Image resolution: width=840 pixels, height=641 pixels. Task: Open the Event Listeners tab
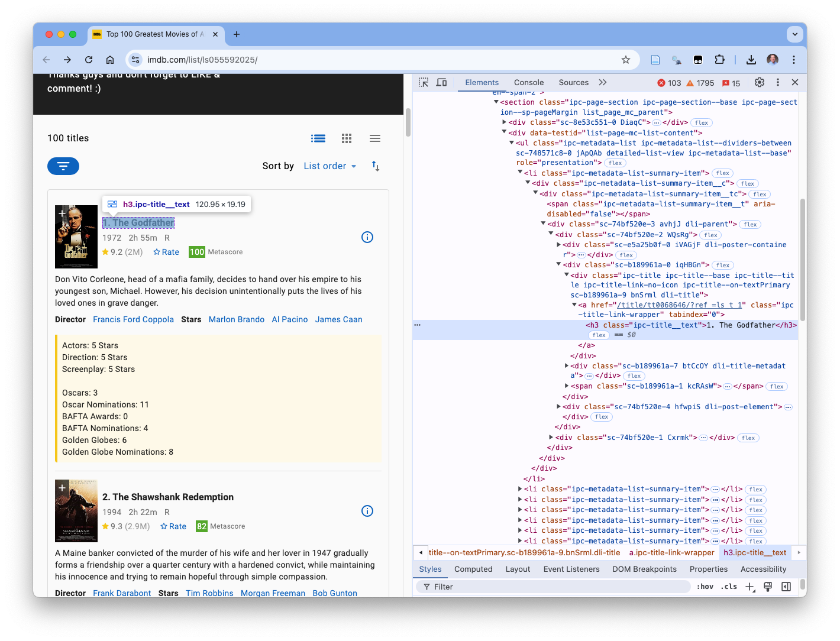pyautogui.click(x=571, y=569)
